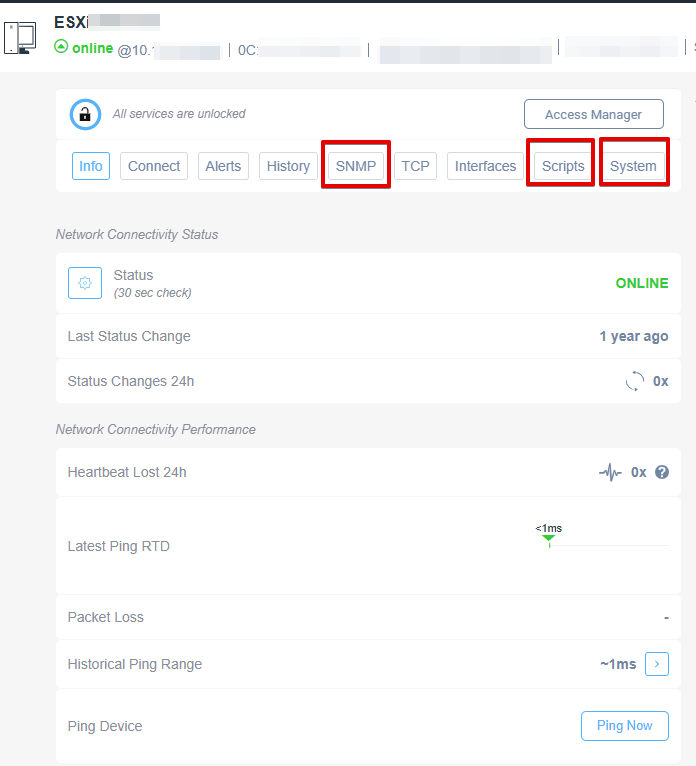This screenshot has height=766, width=696.
Task: Show the Interfaces tab
Action: (485, 166)
